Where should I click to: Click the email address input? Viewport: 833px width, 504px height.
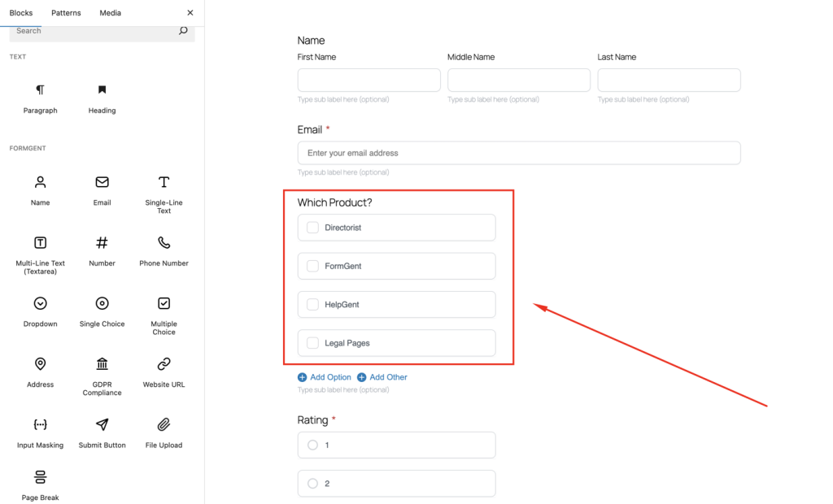point(519,153)
